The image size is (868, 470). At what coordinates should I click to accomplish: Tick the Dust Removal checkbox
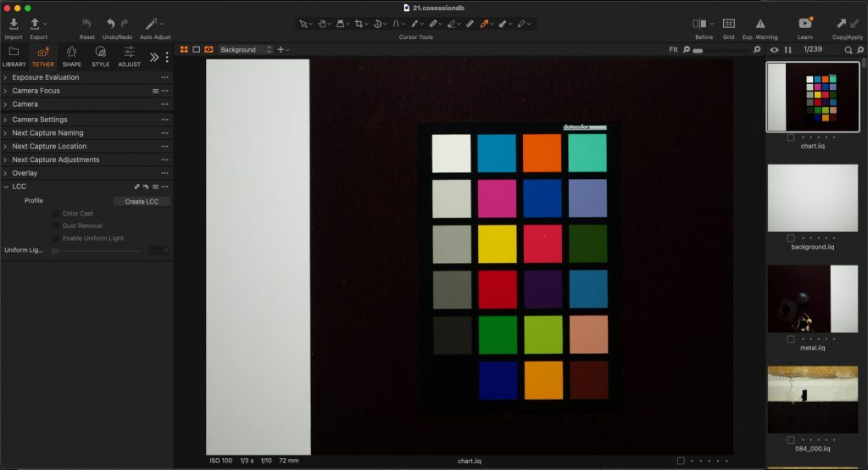tap(57, 226)
